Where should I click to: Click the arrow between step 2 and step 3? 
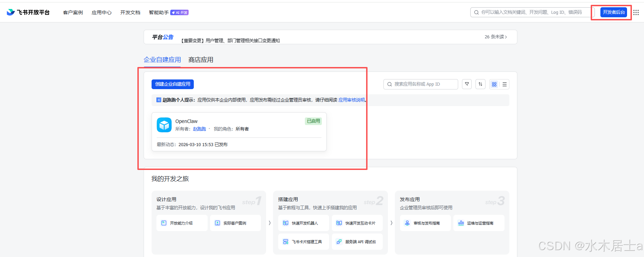[391, 223]
